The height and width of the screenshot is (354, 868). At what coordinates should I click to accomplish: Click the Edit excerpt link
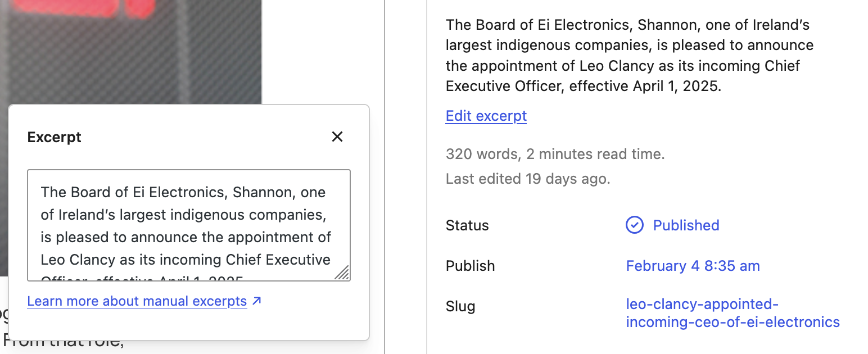486,116
